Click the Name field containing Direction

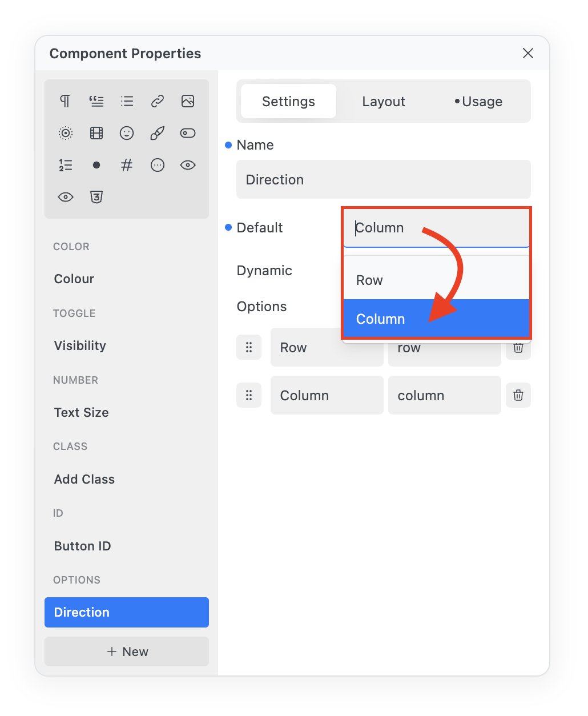click(383, 180)
